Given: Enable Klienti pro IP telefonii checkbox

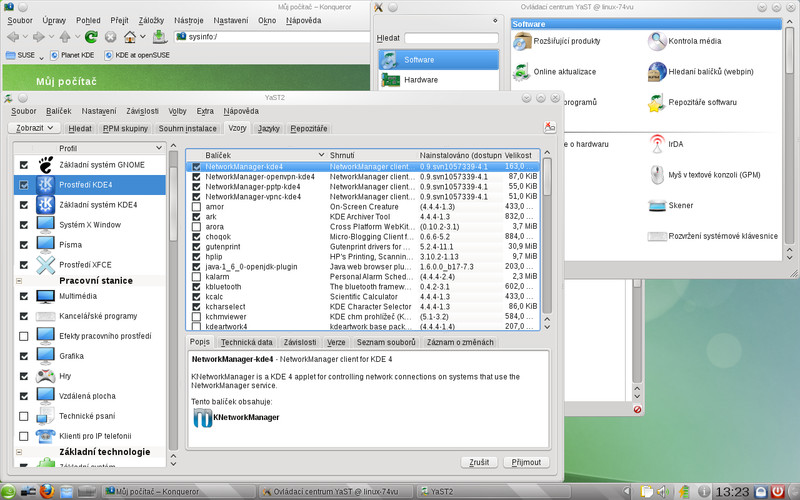Looking at the screenshot, I should [23, 436].
